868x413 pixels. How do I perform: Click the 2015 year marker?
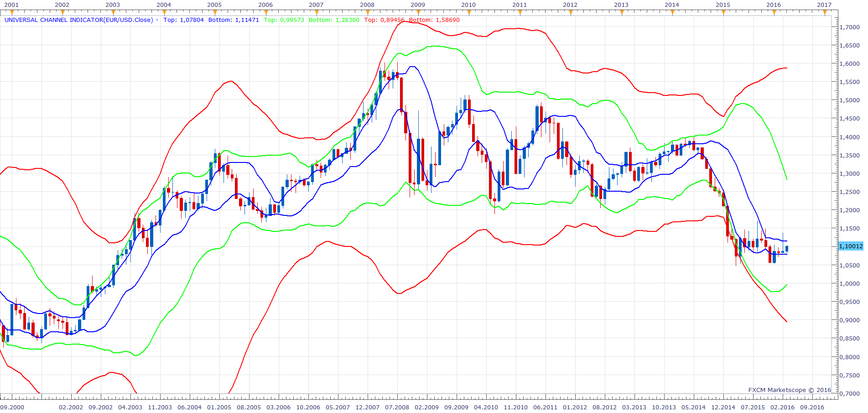(723, 12)
